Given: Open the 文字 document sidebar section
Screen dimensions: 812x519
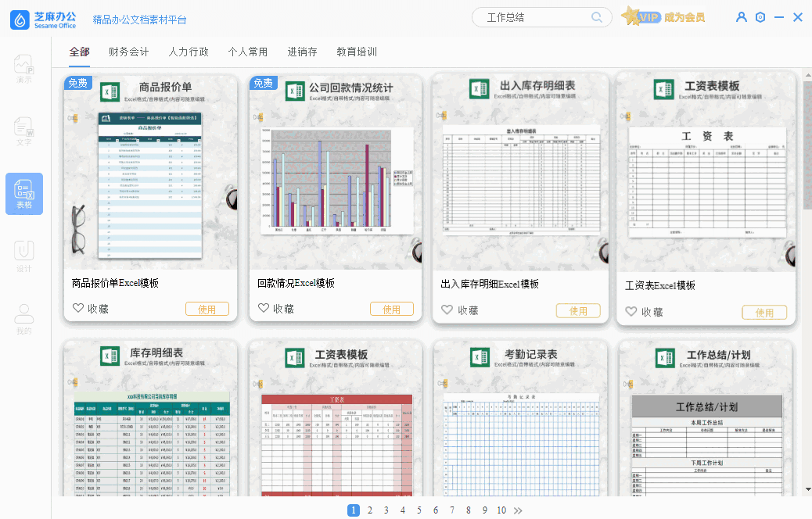Looking at the screenshot, I should pyautogui.click(x=24, y=131).
